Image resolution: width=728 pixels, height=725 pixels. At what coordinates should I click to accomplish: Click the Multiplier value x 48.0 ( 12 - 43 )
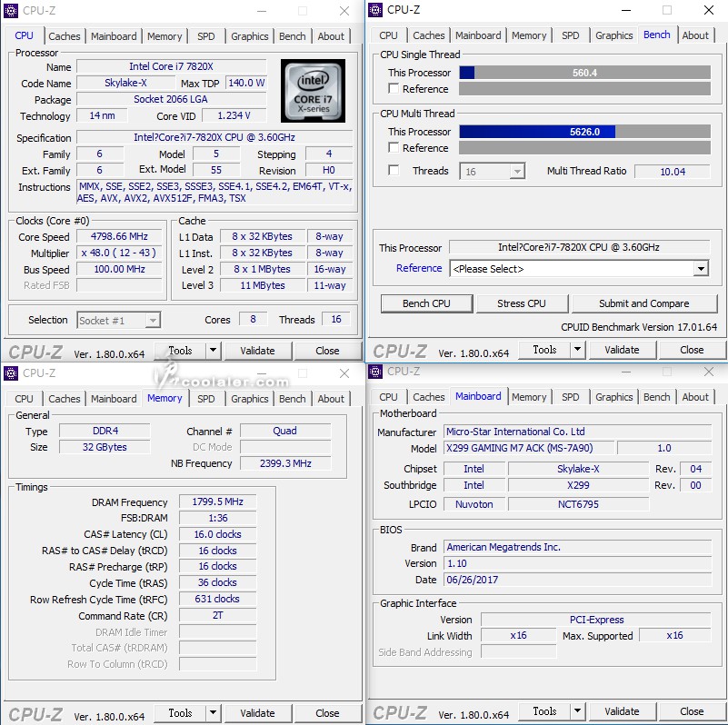pyautogui.click(x=119, y=253)
